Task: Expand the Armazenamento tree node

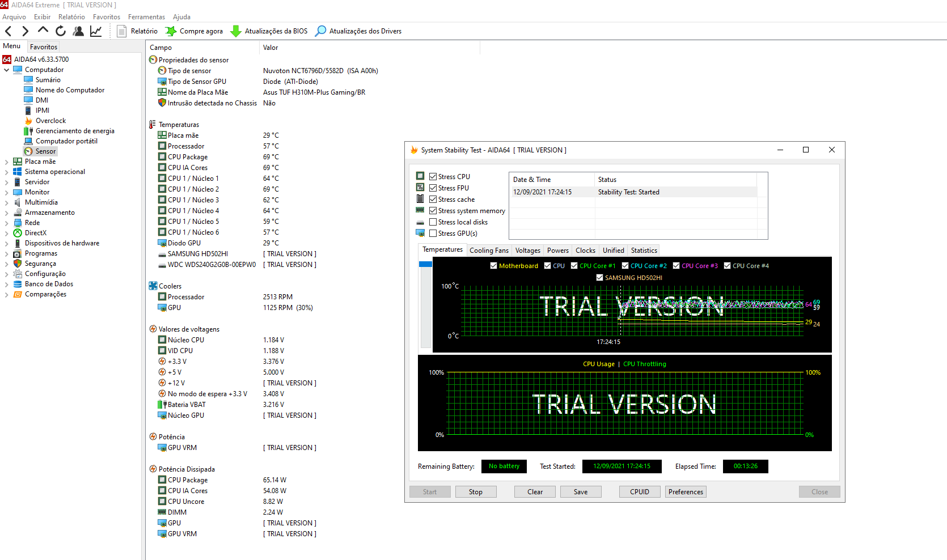Action: coord(7,213)
